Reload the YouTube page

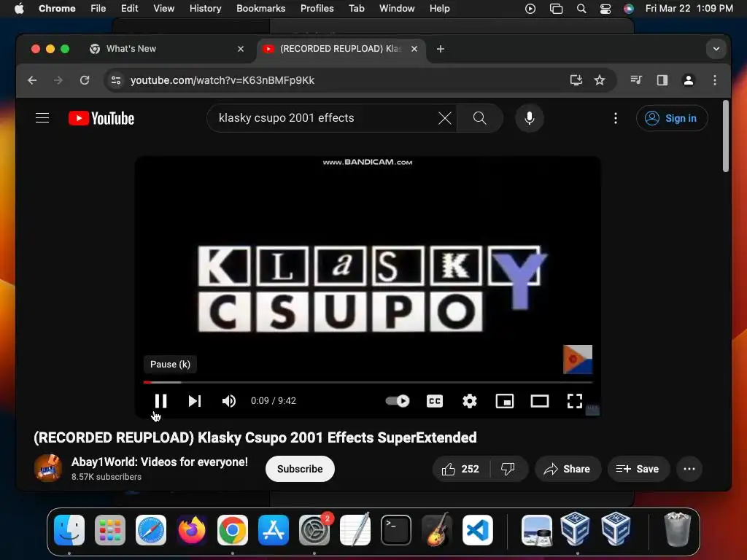coord(85,80)
